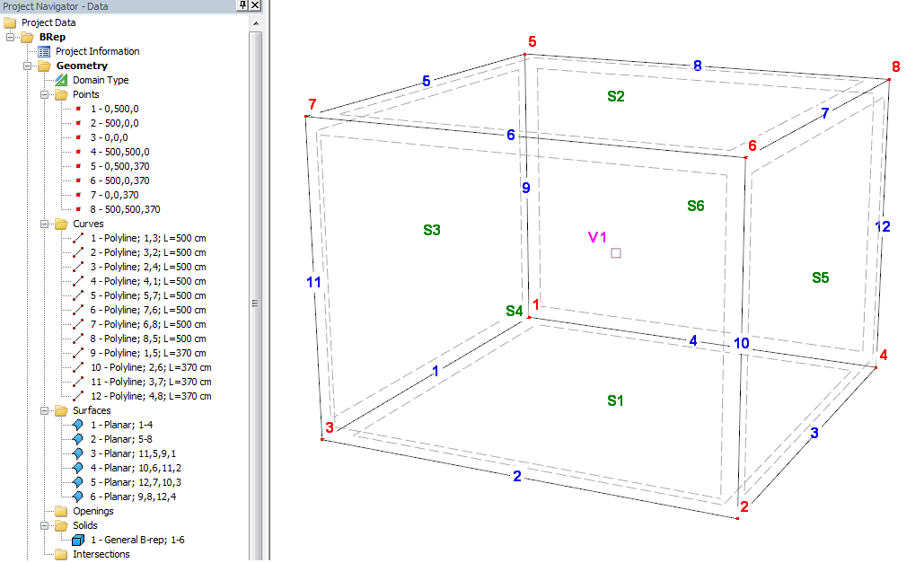Click polyline icon of curve 6; 7,6
The image size is (924, 563).
pyautogui.click(x=78, y=310)
